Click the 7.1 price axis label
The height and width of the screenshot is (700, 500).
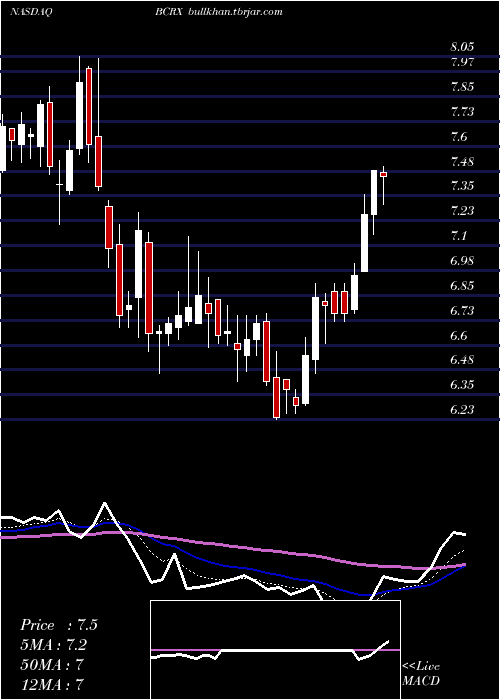coord(459,236)
